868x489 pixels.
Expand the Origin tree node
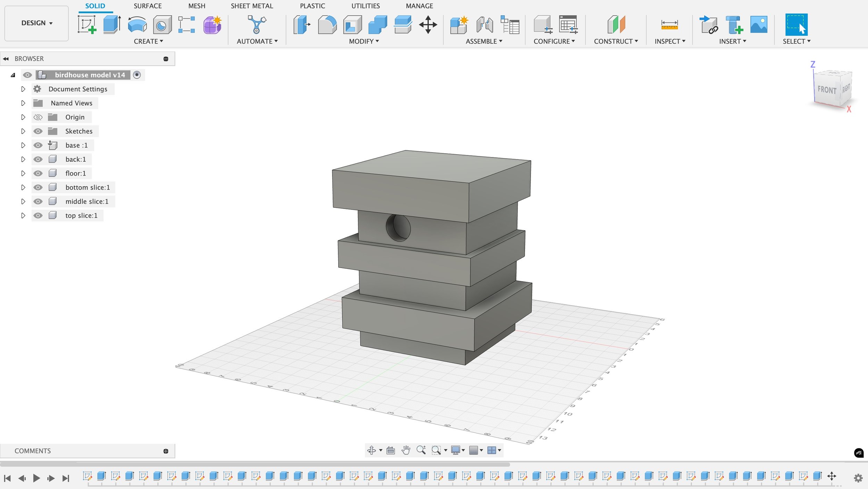23,117
